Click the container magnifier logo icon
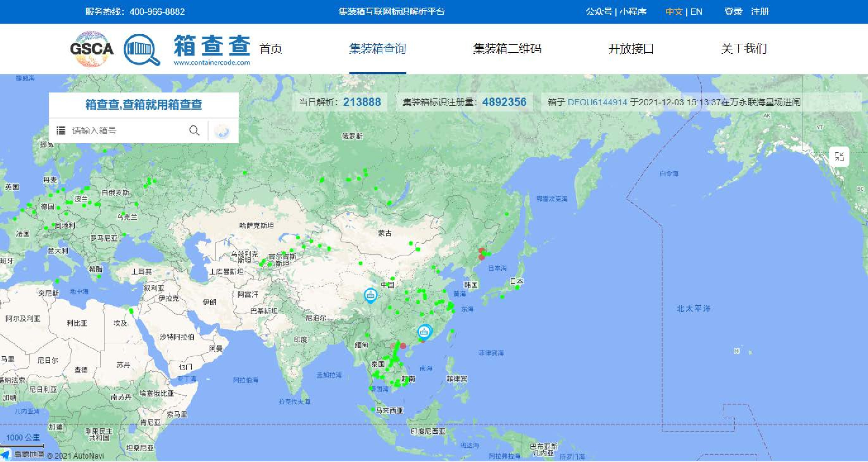 [x=142, y=50]
